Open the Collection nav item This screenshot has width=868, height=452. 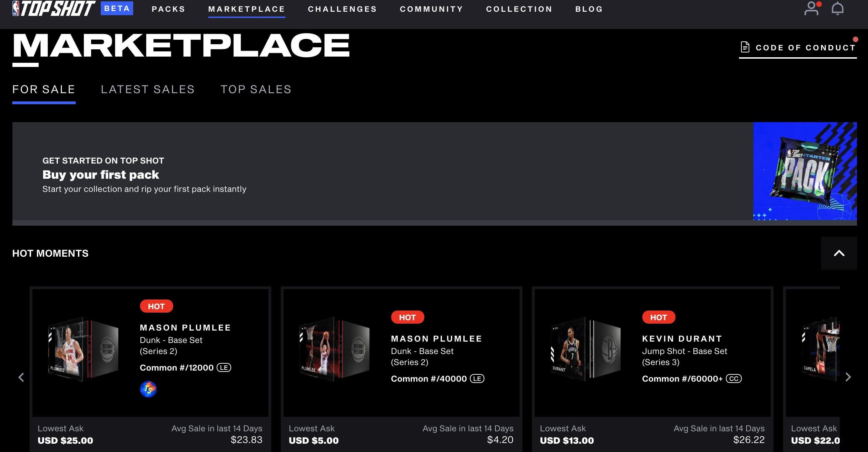519,9
